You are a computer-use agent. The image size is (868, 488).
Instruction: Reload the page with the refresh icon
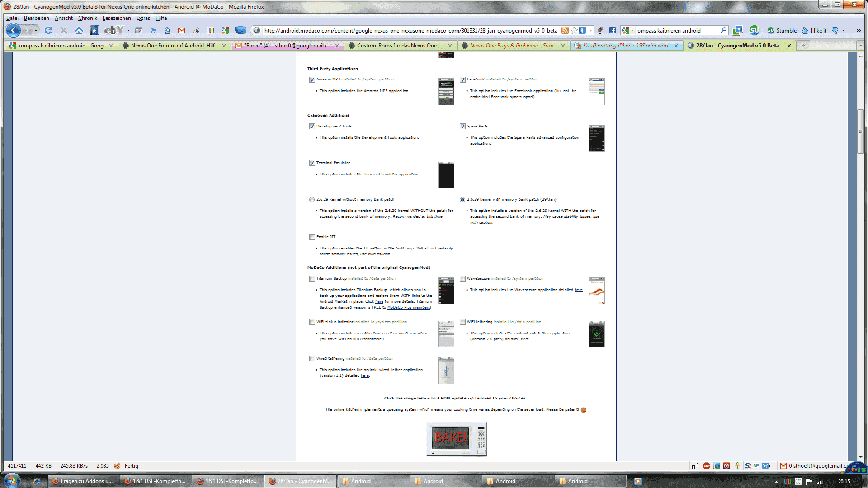click(48, 30)
